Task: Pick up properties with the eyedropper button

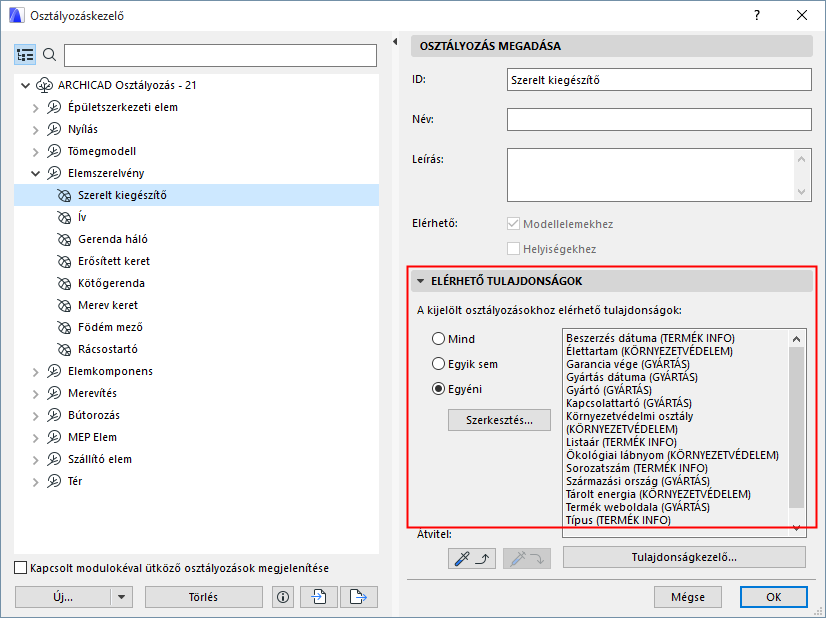Action: tap(472, 558)
